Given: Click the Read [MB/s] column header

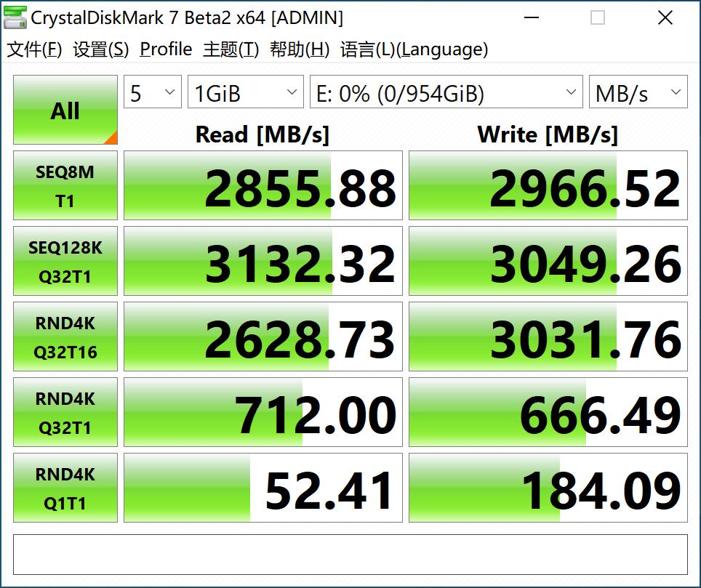Looking at the screenshot, I should tap(263, 134).
